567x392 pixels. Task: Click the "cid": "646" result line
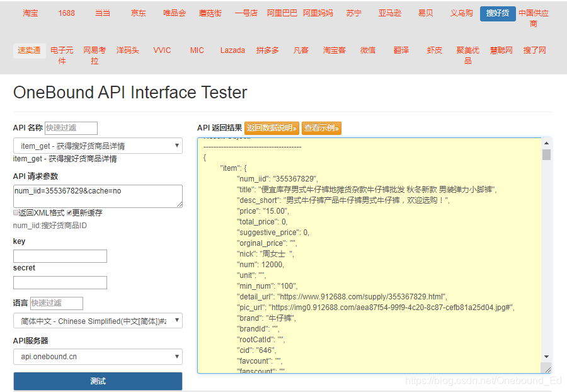coord(256,350)
